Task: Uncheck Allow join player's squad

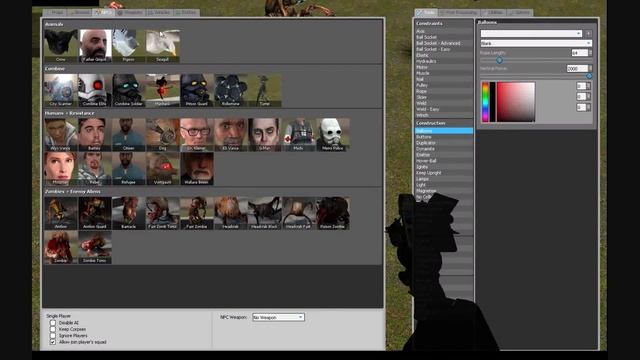Action: [53, 342]
